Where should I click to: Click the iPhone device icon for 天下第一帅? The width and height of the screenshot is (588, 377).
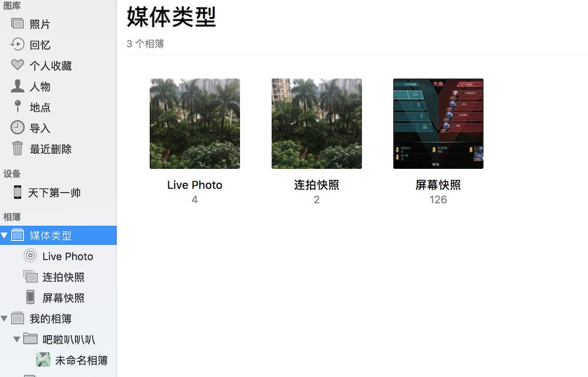click(17, 192)
